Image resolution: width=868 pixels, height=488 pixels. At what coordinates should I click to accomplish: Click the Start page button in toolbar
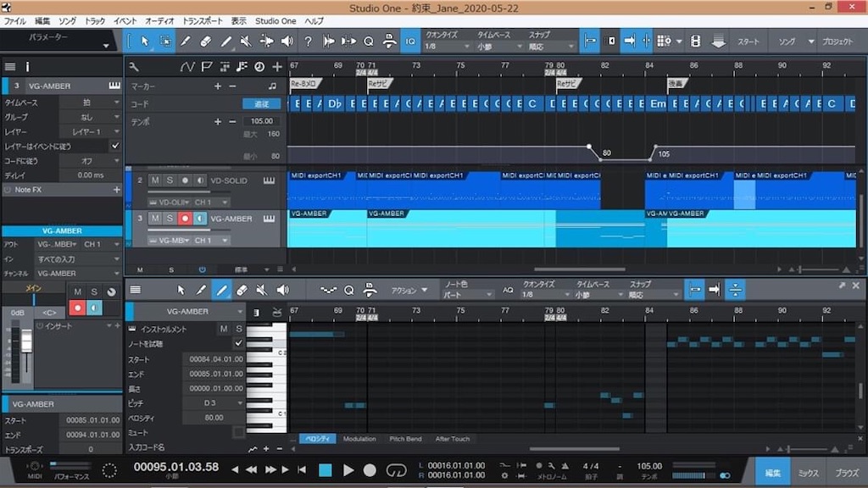748,42
